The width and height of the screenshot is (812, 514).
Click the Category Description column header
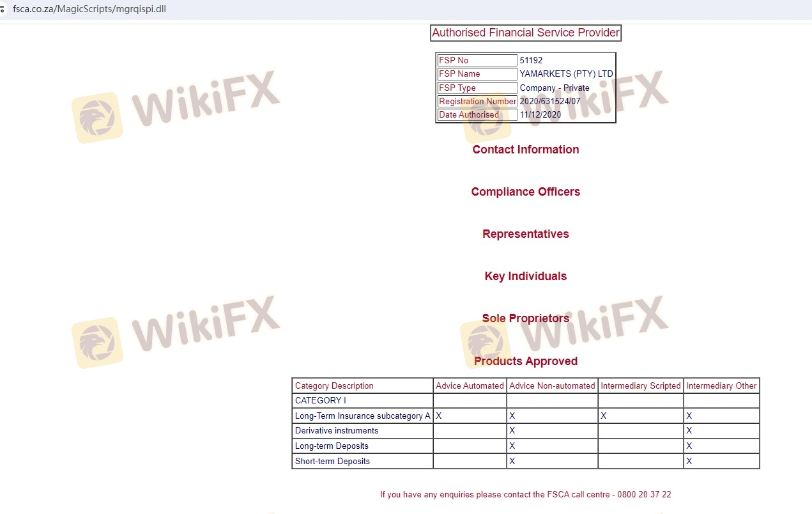click(363, 385)
